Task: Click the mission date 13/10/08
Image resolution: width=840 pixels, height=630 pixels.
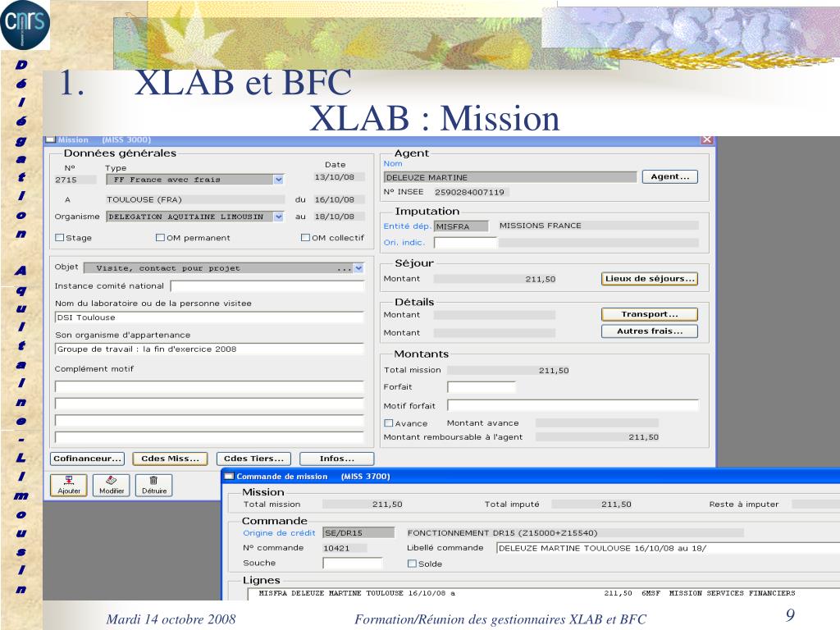Action: tap(339, 177)
